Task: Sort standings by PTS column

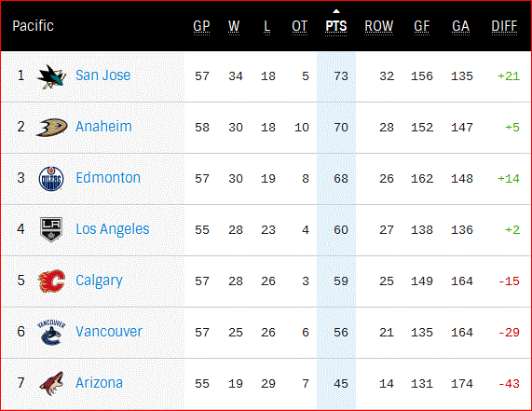Action: (336, 26)
